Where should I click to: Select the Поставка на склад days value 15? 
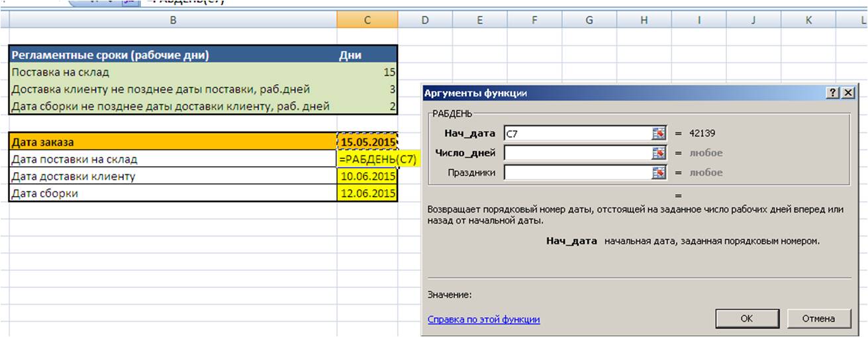point(367,72)
